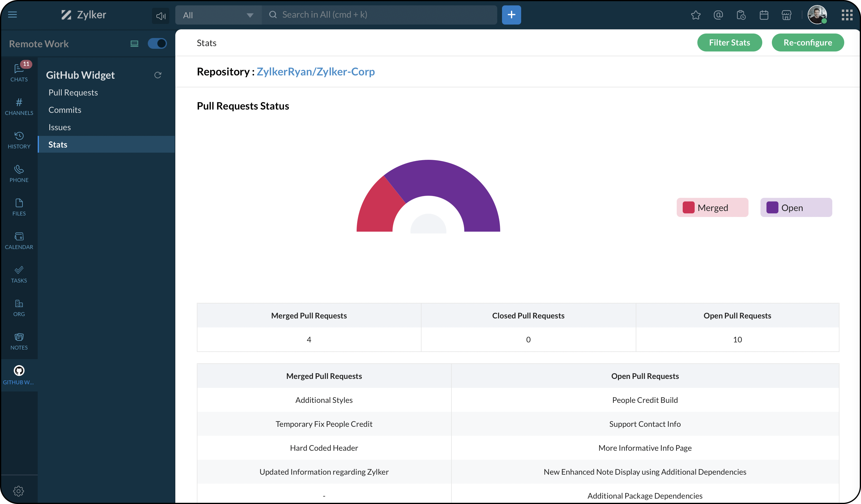
Task: Select Commits in GitHub Widget menu
Action: coord(65,110)
